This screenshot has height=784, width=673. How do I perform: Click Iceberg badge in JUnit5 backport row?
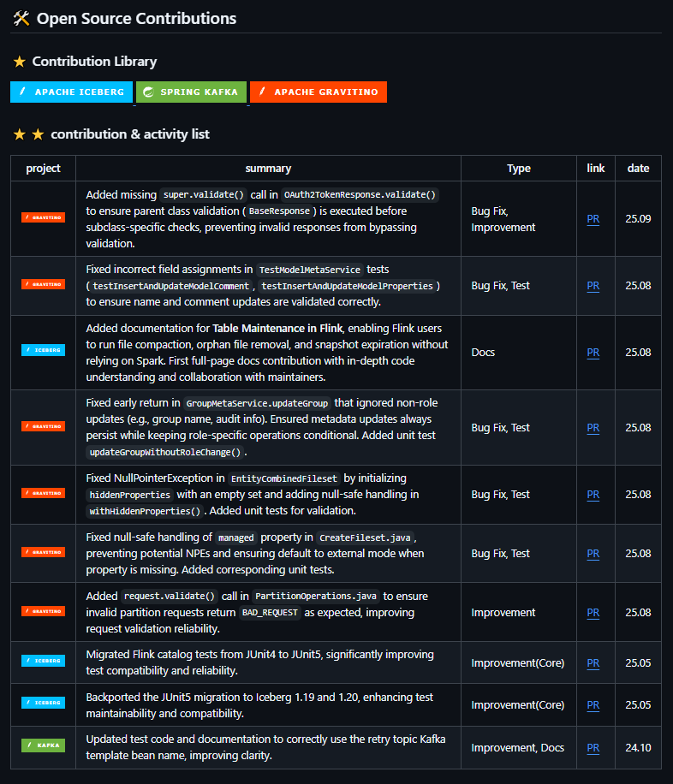(x=43, y=703)
